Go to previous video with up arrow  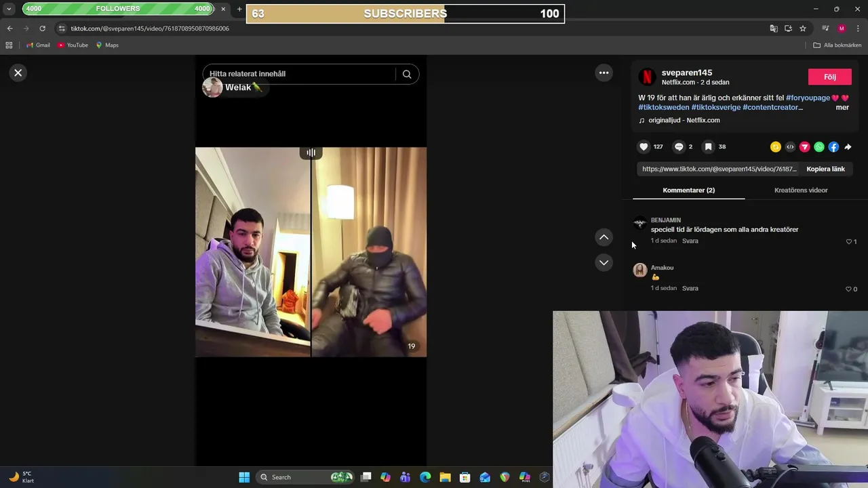coord(604,237)
